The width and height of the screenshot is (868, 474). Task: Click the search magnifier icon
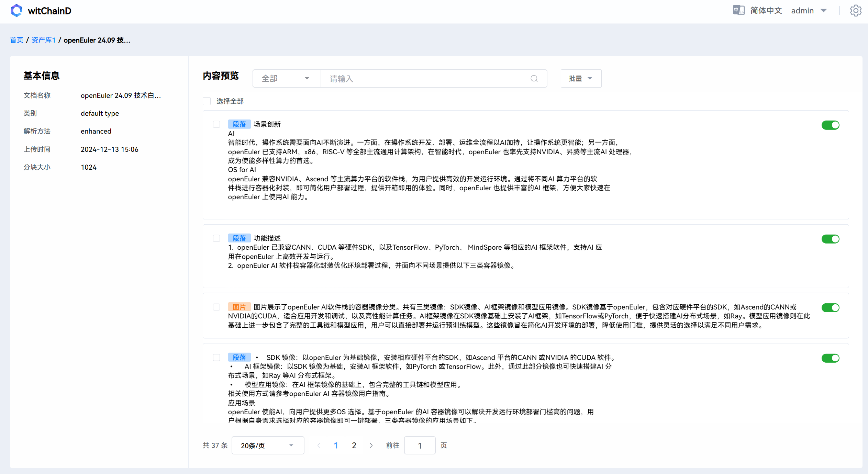pos(534,79)
